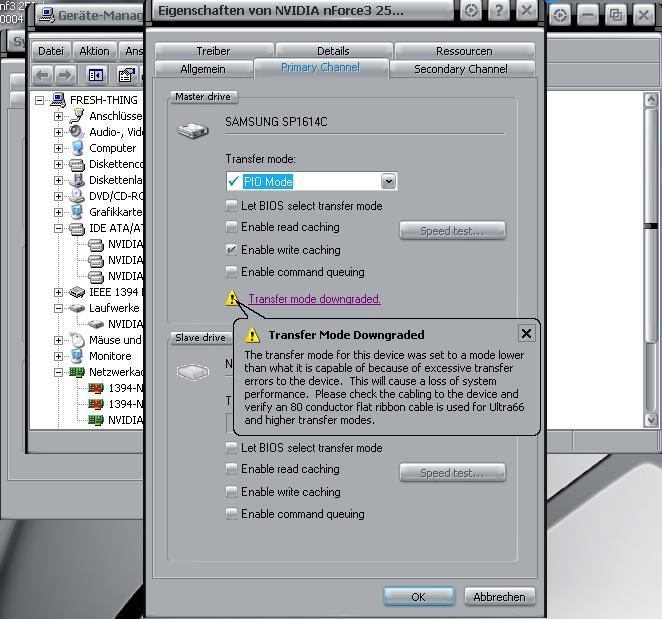Screen dimensions: 662x619
Task: Select Diskettencontroller icon in device tree
Action: [x=77, y=164]
